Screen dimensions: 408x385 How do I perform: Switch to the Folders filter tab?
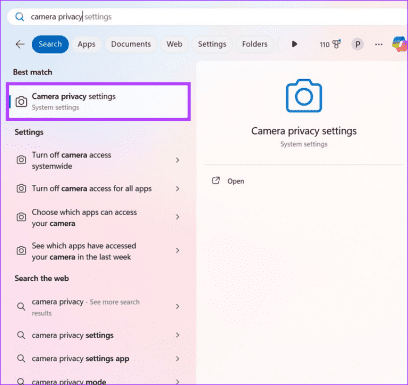pos(255,44)
